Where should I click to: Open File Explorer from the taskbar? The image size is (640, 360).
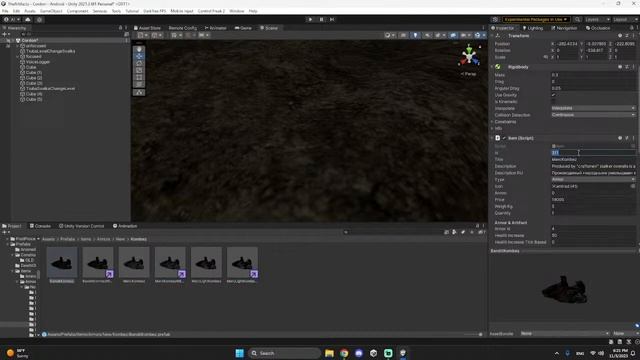point(329,353)
